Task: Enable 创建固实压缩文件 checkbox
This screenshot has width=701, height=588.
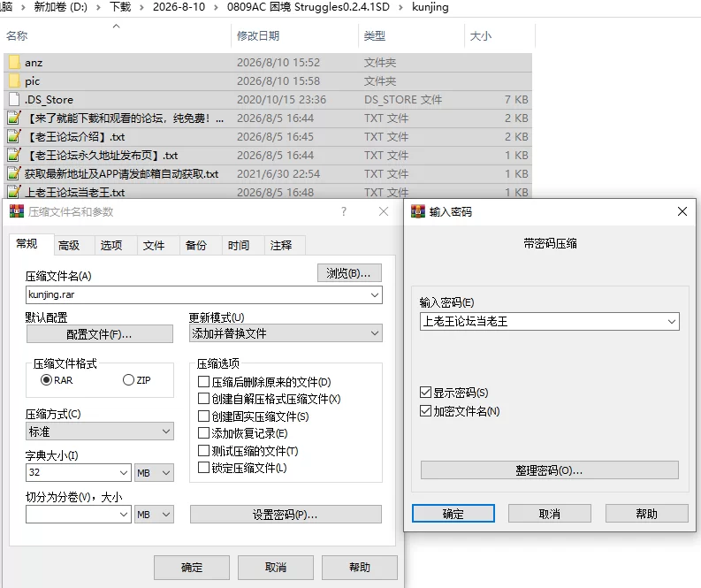Action: [x=203, y=416]
